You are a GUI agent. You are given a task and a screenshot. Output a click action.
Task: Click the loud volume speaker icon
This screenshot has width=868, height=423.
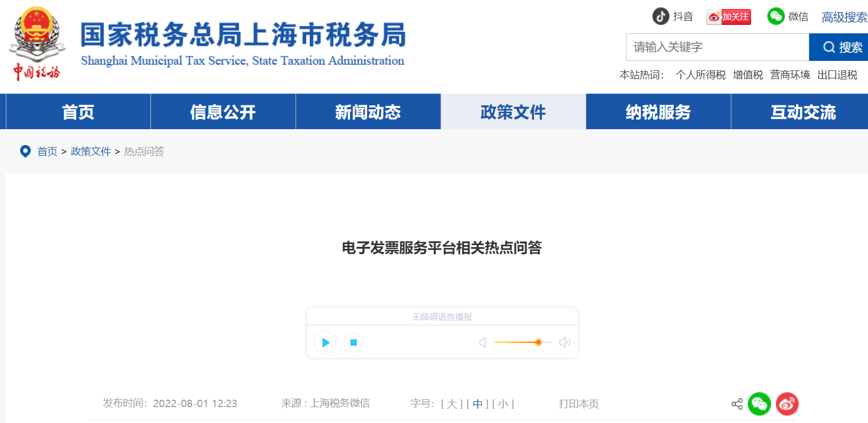coord(565,343)
